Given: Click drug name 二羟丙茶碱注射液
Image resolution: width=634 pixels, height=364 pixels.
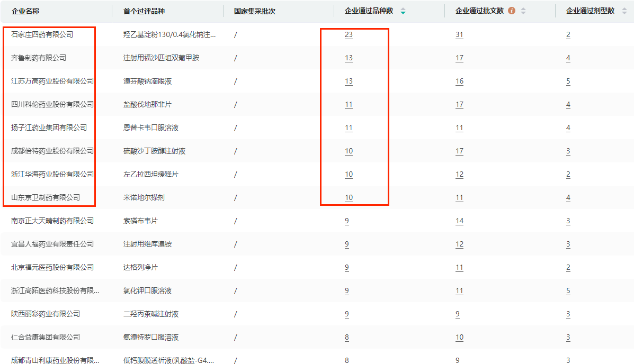Looking at the screenshot, I should pyautogui.click(x=151, y=314).
